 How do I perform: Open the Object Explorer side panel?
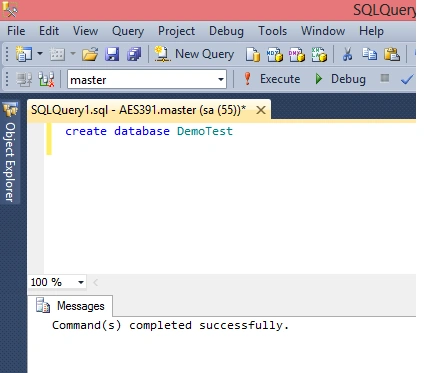click(10, 153)
